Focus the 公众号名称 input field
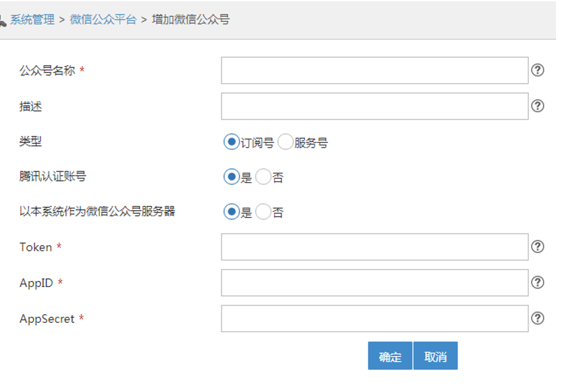The image size is (588, 386). pos(374,70)
